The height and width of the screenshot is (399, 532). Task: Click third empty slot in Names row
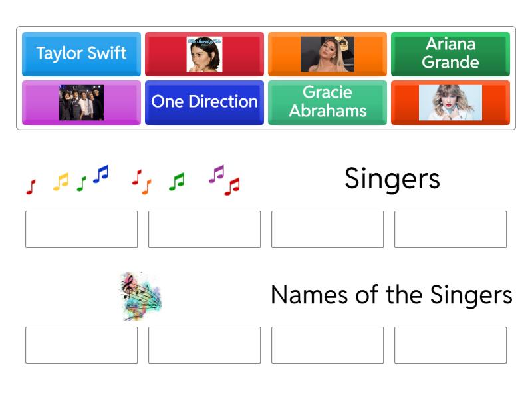click(327, 345)
